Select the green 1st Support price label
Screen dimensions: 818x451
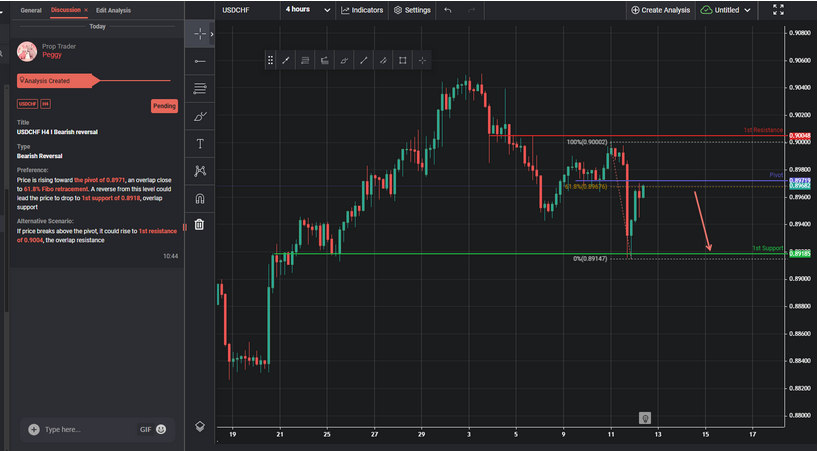799,253
